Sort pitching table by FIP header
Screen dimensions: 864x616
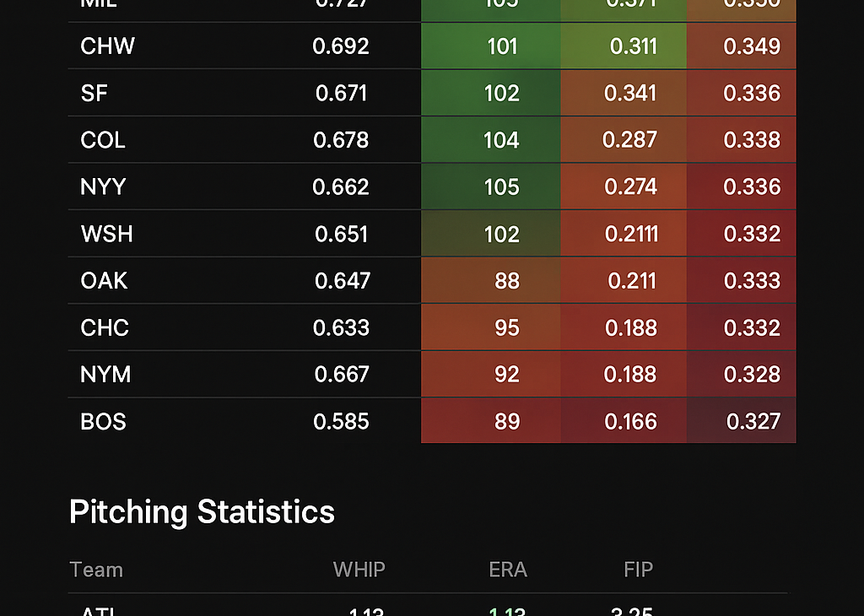[x=638, y=570]
